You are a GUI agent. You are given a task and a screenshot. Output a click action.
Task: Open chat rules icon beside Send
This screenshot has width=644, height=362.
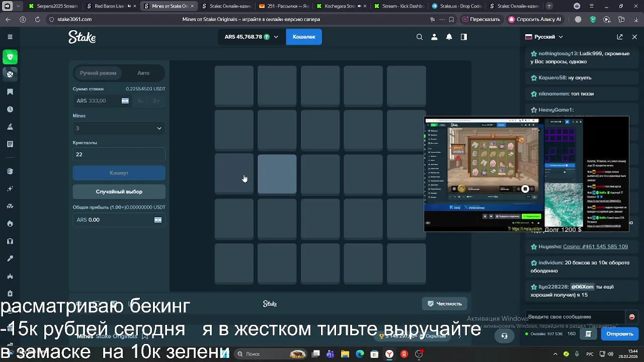[x=588, y=334]
